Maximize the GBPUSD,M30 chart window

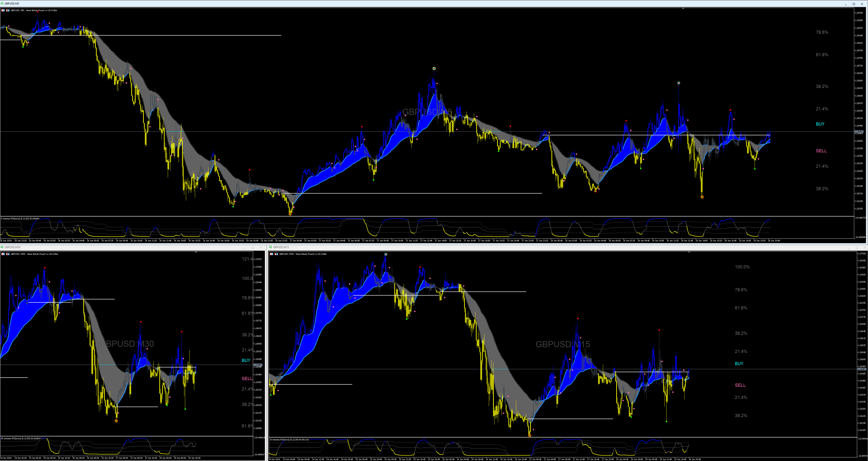(253, 247)
